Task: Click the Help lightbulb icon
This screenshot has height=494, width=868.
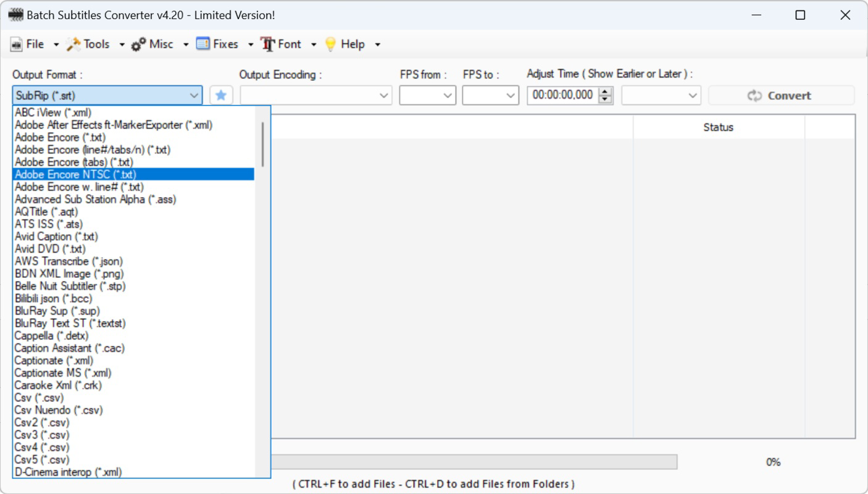Action: (331, 44)
